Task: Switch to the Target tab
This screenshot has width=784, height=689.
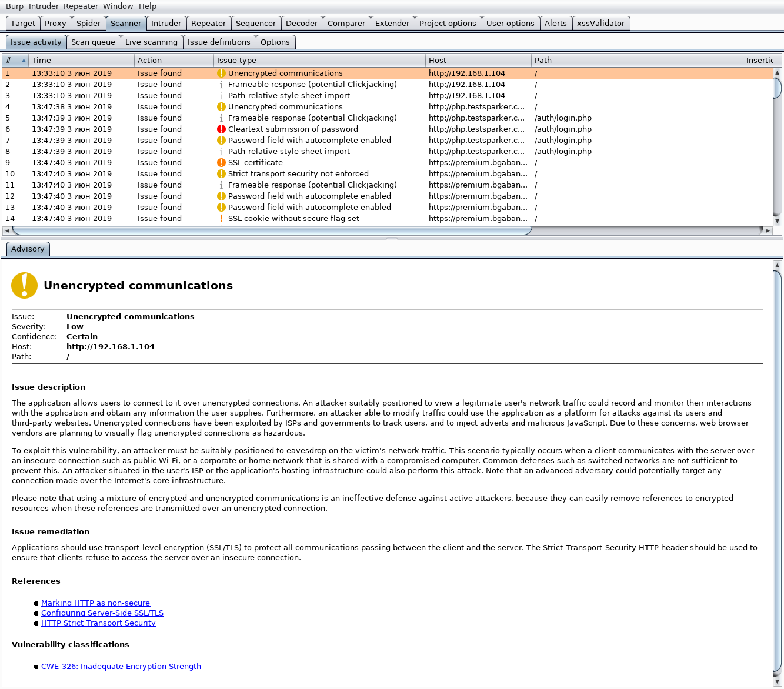Action: 23,24
